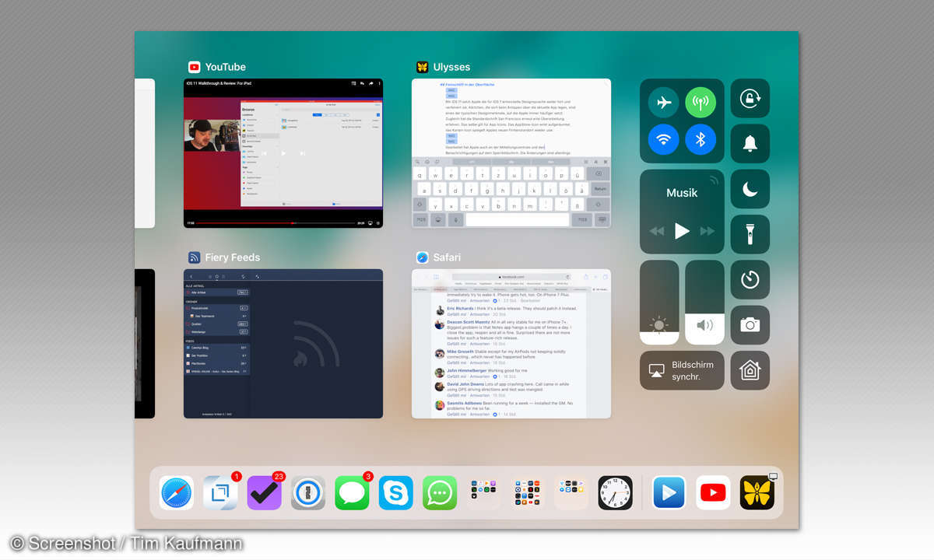Turn off Wi-Fi in Control Center
Viewport: 934px width, 560px height.
point(664,139)
